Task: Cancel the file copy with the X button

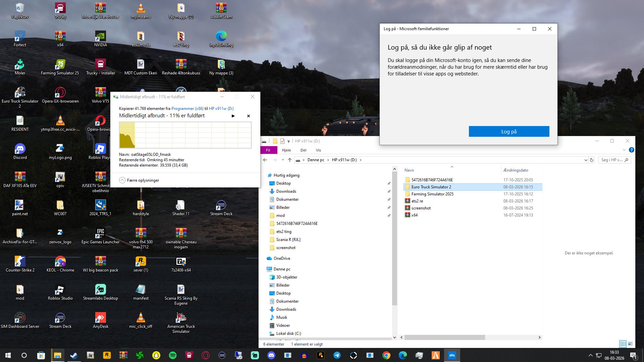Action: point(249,116)
